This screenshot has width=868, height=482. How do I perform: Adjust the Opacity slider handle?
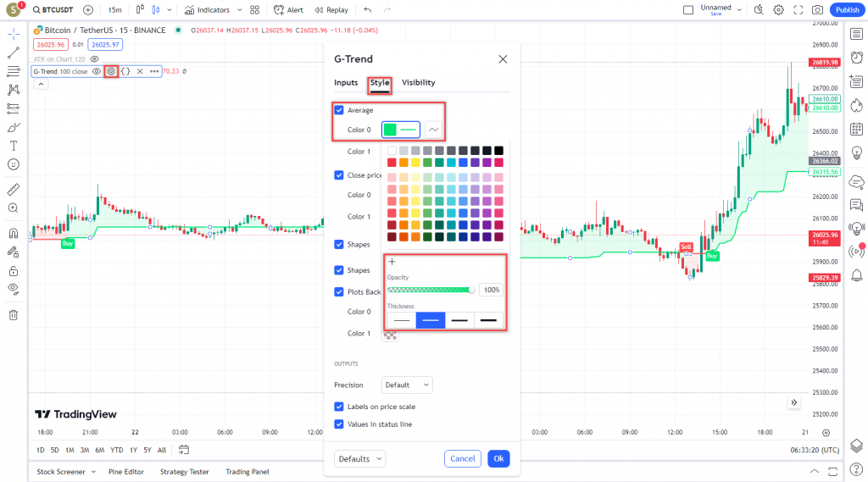point(471,290)
